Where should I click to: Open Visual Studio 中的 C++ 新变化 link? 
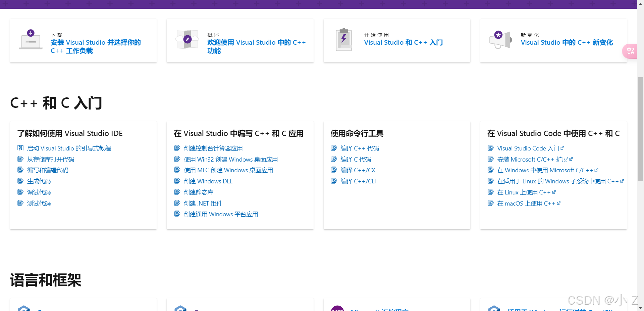point(567,42)
